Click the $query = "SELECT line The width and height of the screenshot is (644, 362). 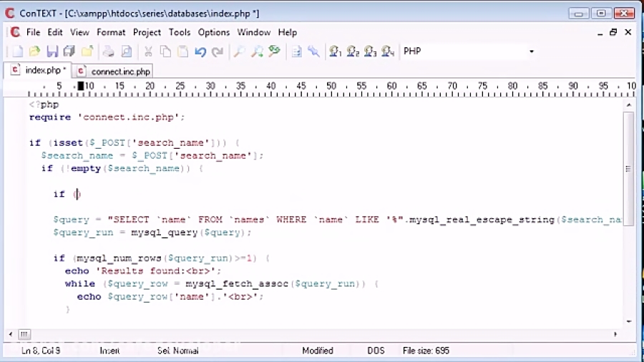[337, 220]
